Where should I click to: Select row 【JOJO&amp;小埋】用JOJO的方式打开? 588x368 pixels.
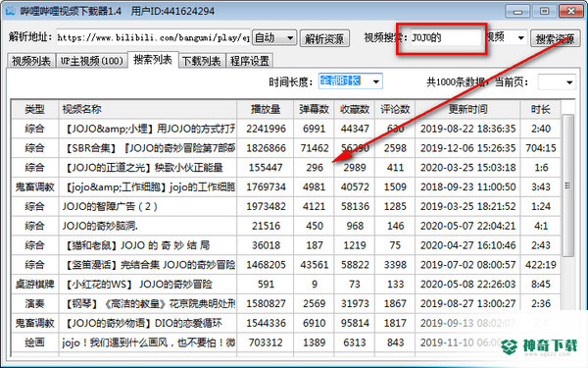click(286, 129)
